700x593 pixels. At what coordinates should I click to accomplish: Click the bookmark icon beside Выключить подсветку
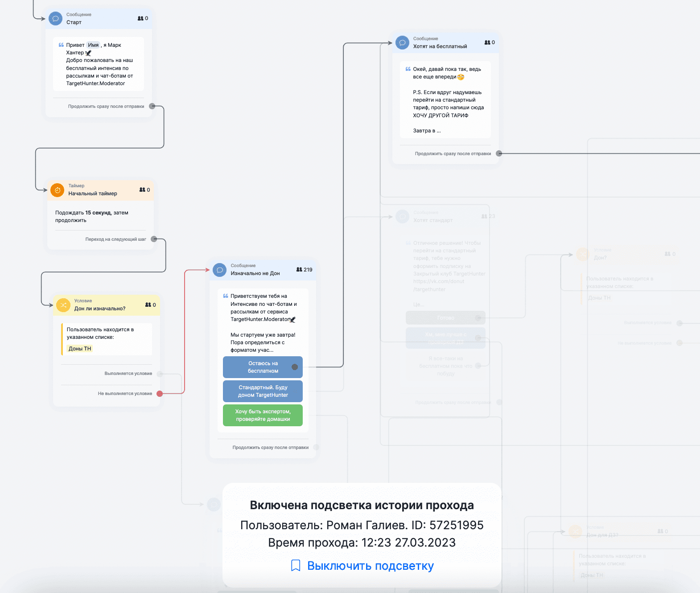(295, 565)
